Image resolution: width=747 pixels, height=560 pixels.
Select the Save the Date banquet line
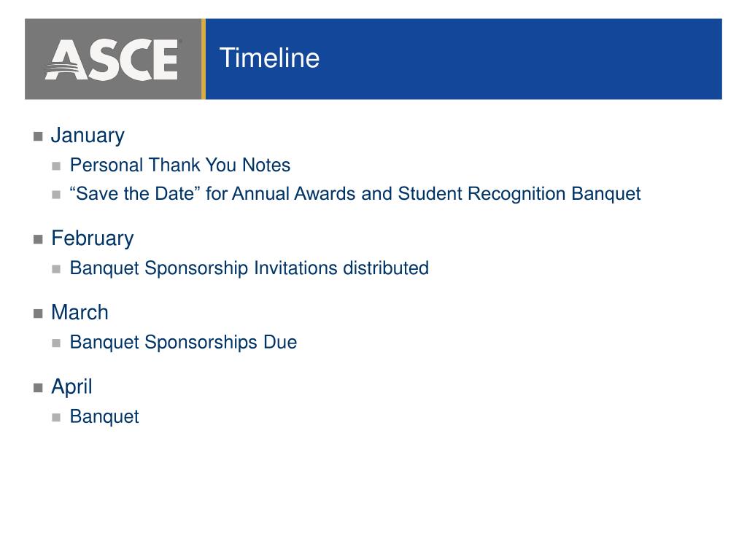coord(355,194)
